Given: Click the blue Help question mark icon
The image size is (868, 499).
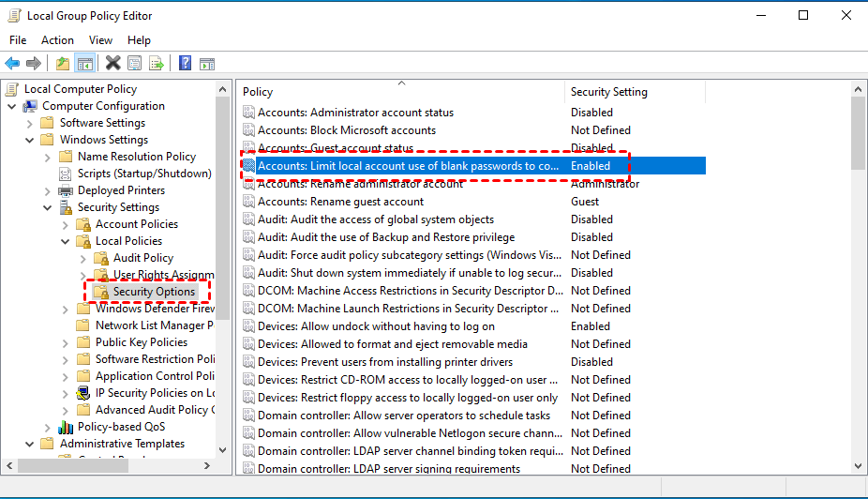Looking at the screenshot, I should [x=185, y=63].
